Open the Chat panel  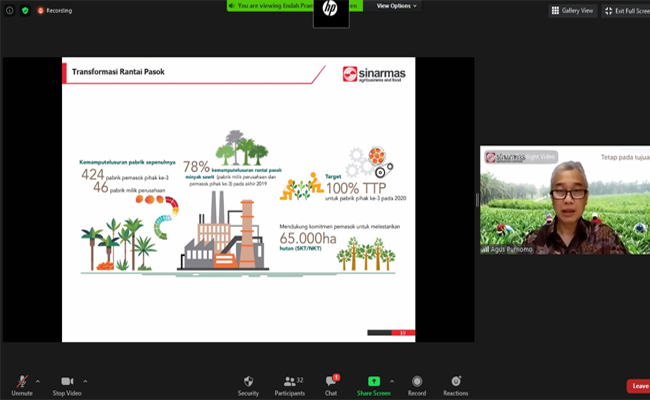331,385
